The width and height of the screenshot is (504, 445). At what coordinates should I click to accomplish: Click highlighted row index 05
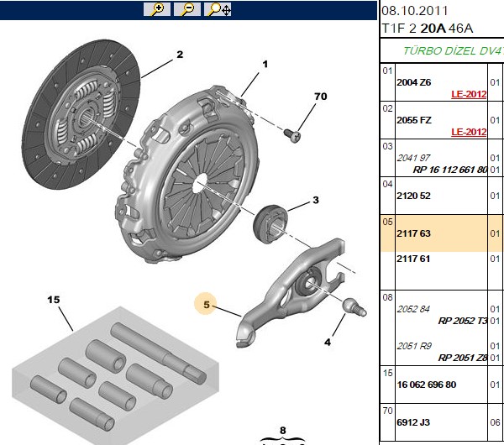pos(387,222)
